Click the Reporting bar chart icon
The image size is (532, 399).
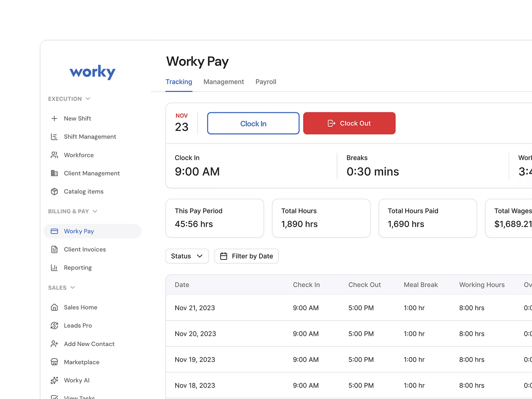click(x=54, y=268)
